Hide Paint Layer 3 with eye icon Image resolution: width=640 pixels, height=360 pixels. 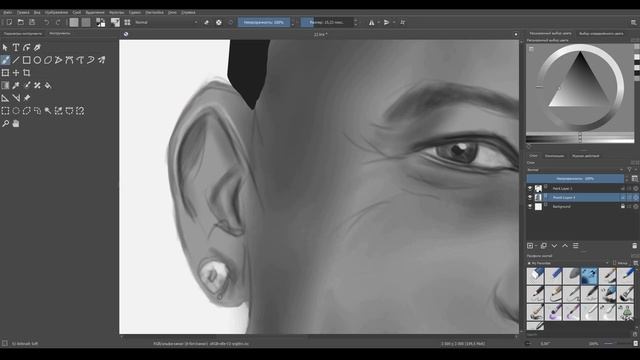(530, 188)
